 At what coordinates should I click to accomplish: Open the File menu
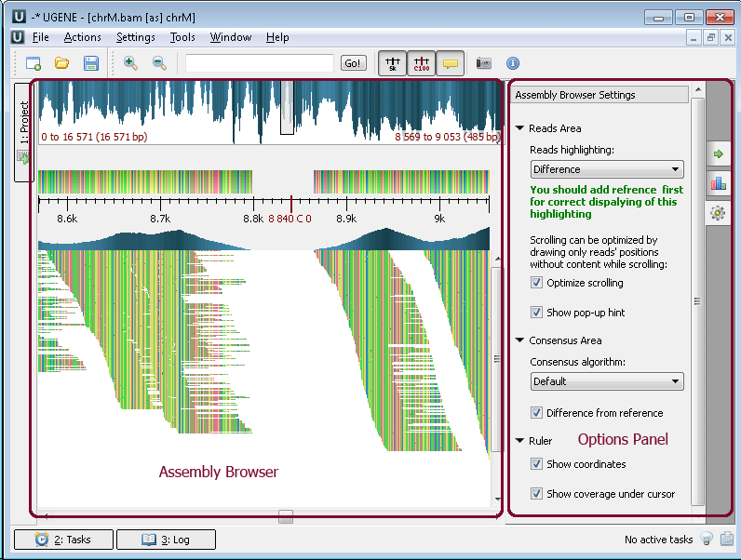click(41, 37)
